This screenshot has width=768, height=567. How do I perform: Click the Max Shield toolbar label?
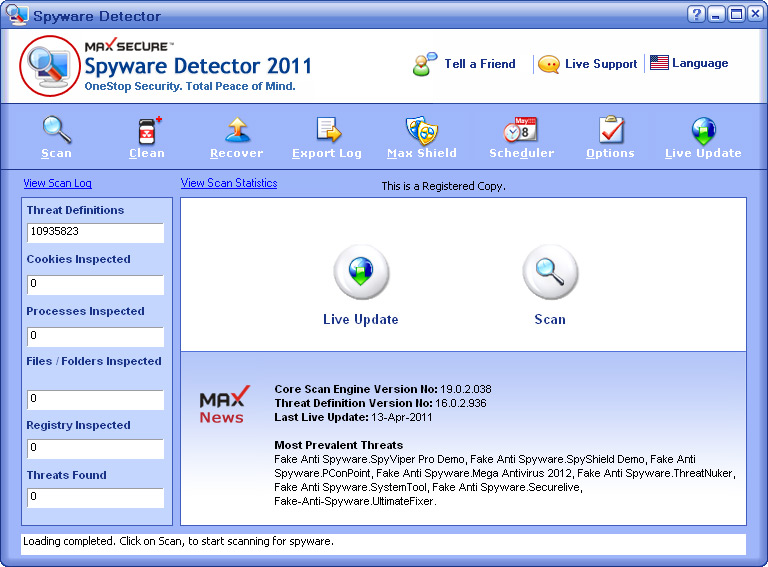422,153
